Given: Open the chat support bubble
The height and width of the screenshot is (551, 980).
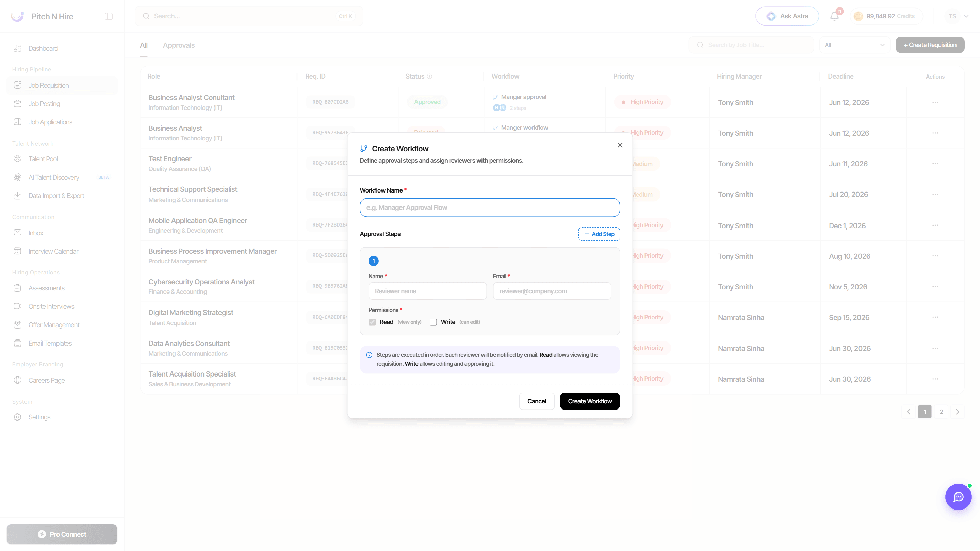Looking at the screenshot, I should (958, 497).
